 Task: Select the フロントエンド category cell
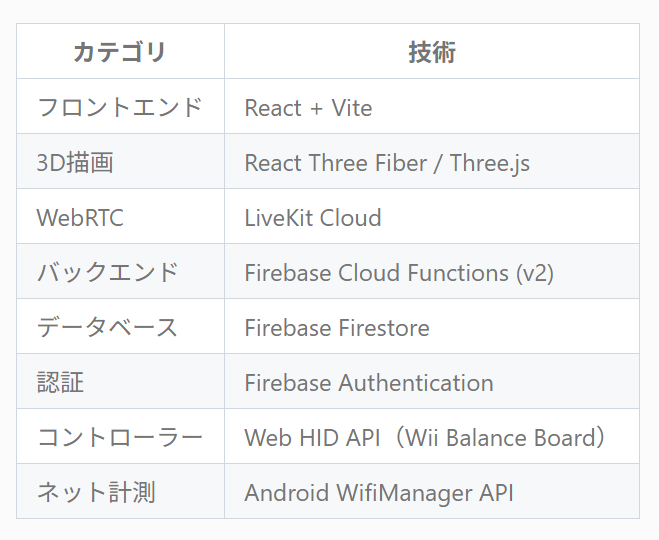tap(120, 107)
